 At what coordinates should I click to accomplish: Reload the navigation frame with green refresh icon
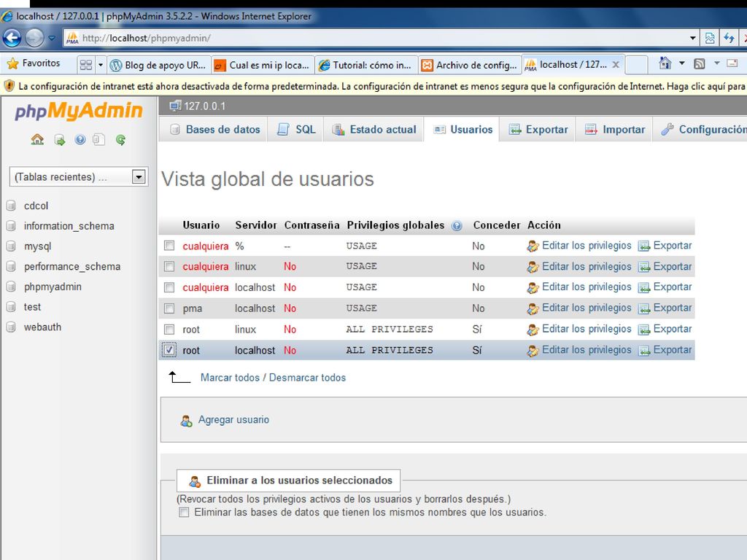click(x=120, y=139)
